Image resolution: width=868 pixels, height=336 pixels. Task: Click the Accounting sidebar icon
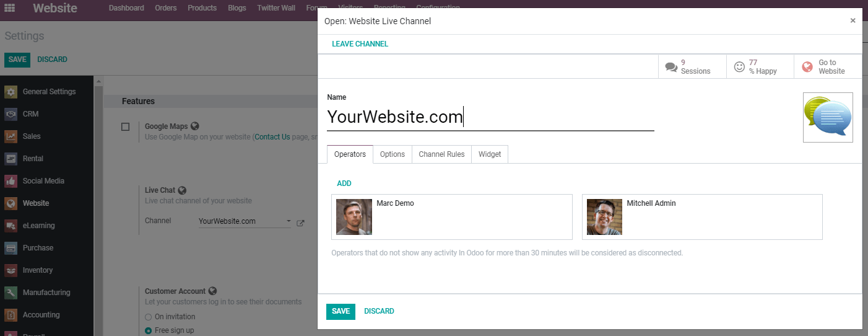[x=11, y=315]
